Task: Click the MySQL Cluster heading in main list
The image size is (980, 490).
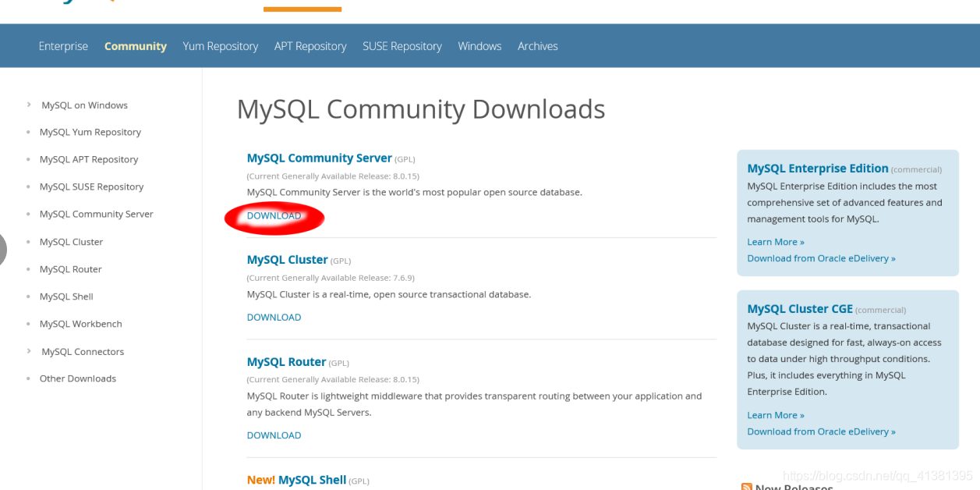Action: [x=287, y=260]
